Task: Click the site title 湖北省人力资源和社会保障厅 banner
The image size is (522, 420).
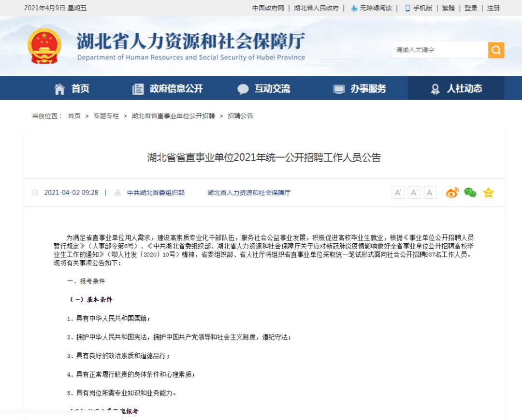Action: (x=191, y=41)
